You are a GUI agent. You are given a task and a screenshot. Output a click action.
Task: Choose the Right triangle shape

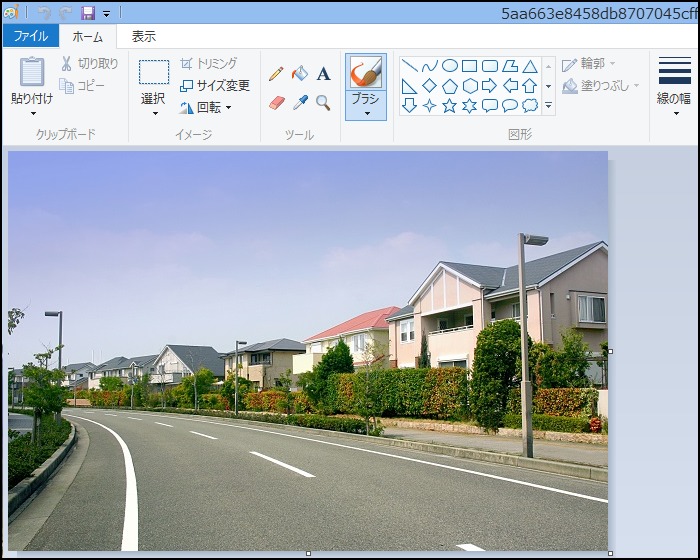point(409,86)
